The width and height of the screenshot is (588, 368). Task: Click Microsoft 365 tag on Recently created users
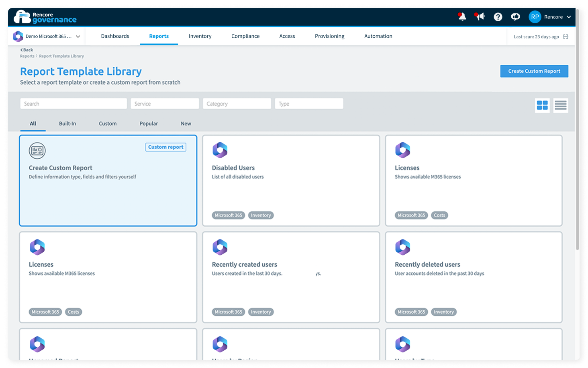(x=229, y=312)
